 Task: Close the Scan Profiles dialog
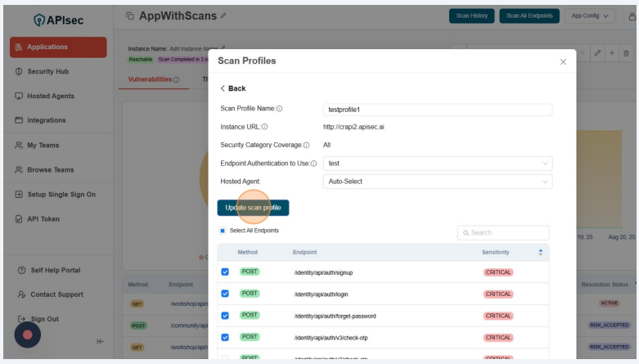(x=563, y=62)
